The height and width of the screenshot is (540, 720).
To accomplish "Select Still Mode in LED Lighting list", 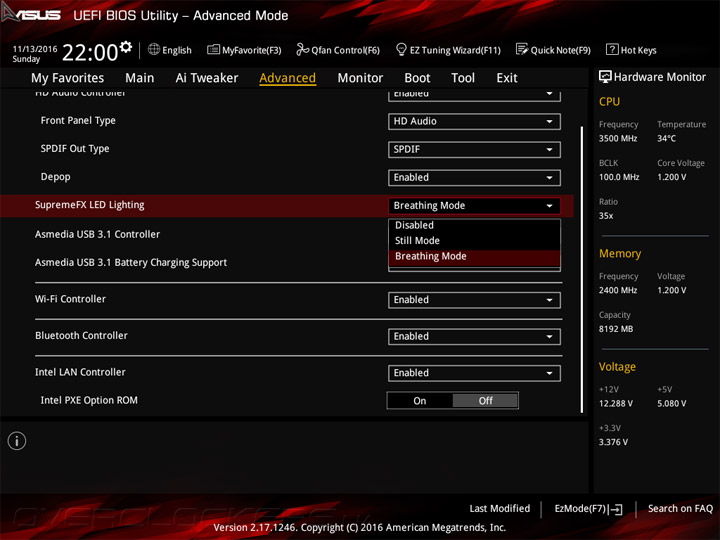I will [474, 241].
